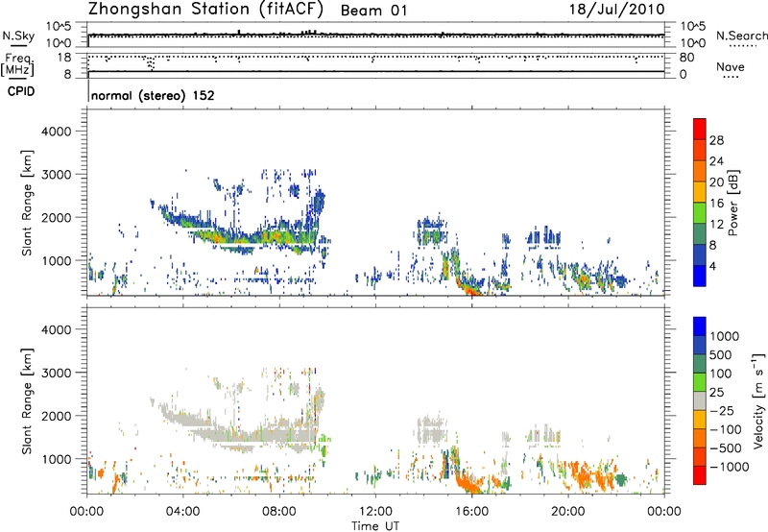Click the 'Time UT' axis title
768x532 pixels.
click(375, 526)
